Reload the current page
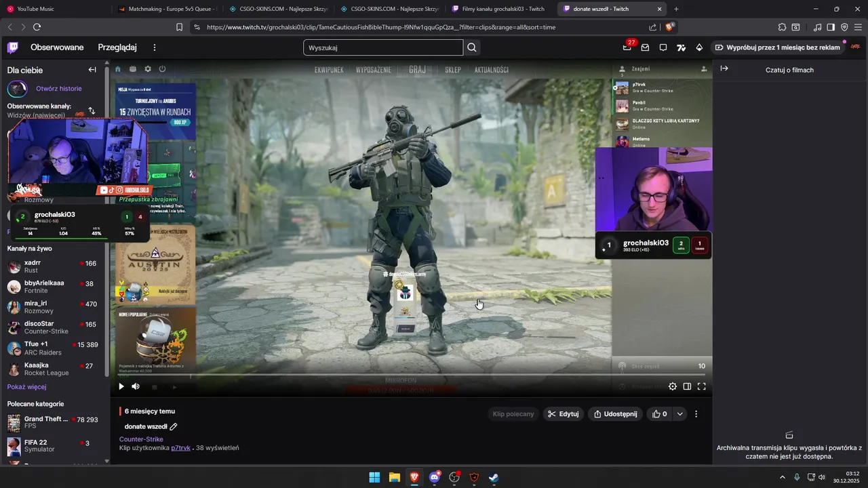This screenshot has width=868, height=488. point(37,27)
